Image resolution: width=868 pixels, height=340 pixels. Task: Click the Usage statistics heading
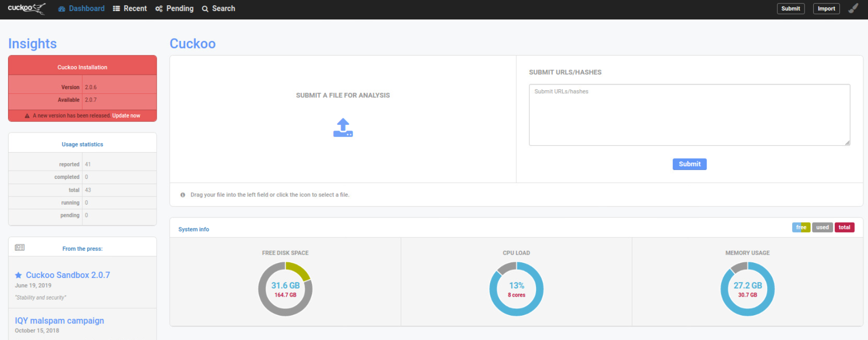click(x=82, y=144)
